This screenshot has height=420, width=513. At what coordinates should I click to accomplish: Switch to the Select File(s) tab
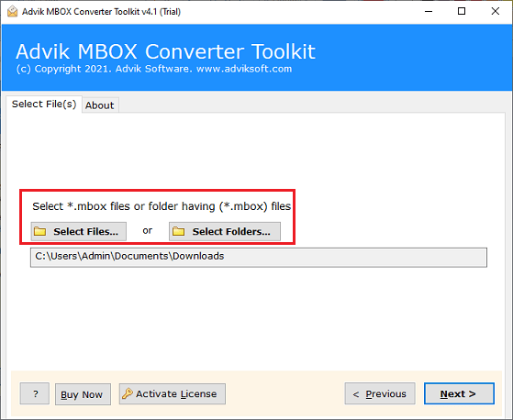[44, 104]
